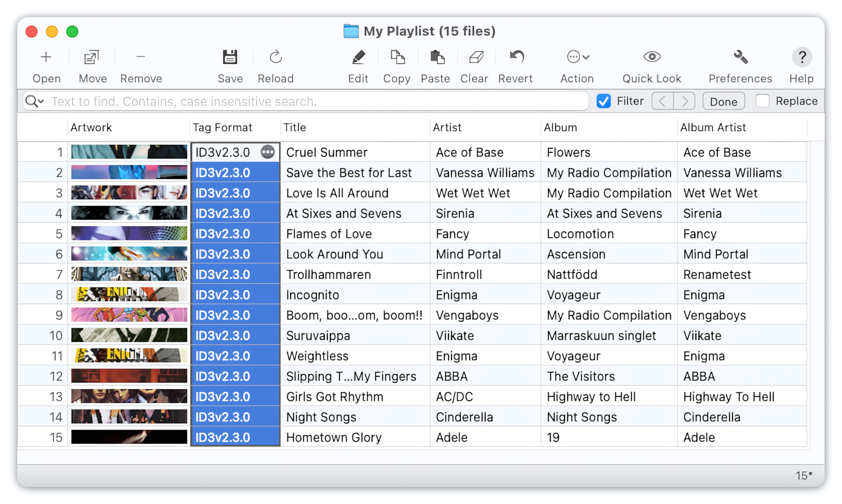Select the Marraskuun singlet album cell
The height and width of the screenshot is (504, 842).
coord(609,335)
